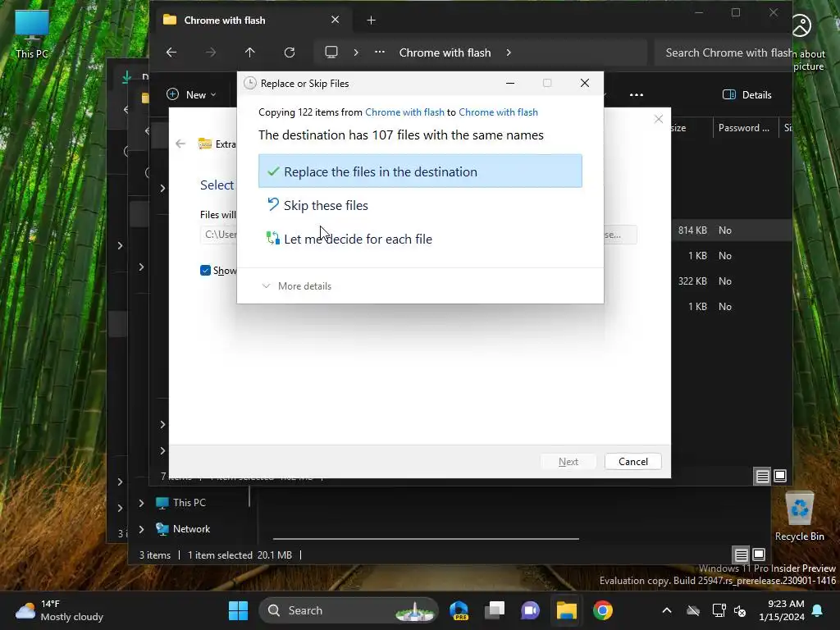Switch back Explorer to details view icon

(x=741, y=555)
